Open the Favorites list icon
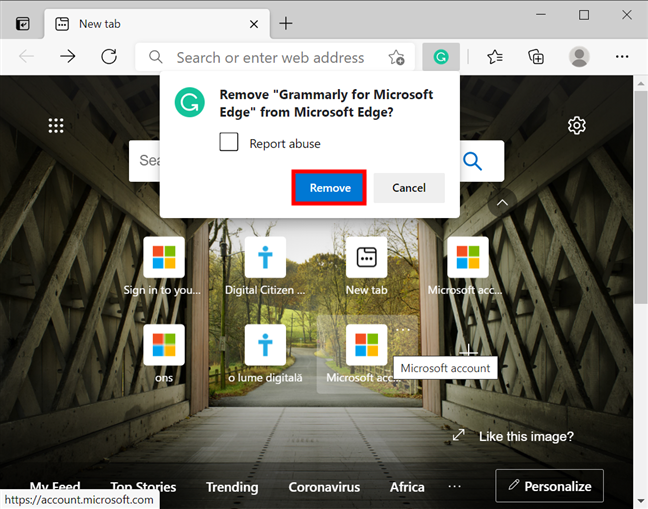 point(495,57)
